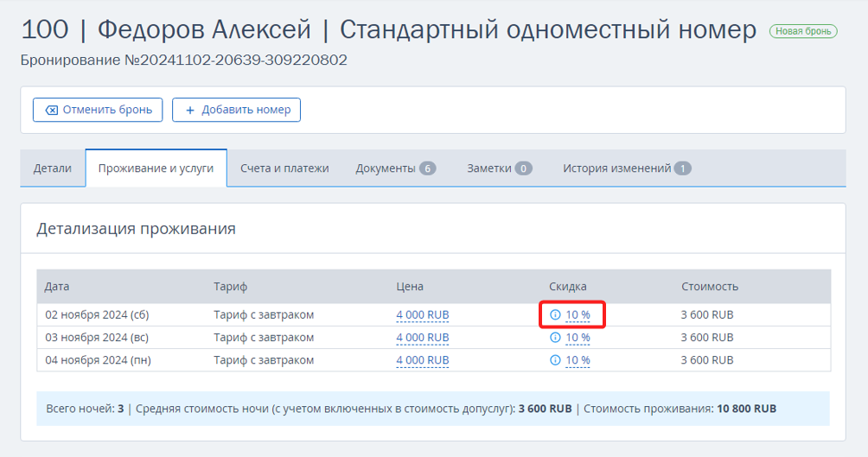Click 3 600 RUB cost in 04 ноября row

(x=707, y=360)
